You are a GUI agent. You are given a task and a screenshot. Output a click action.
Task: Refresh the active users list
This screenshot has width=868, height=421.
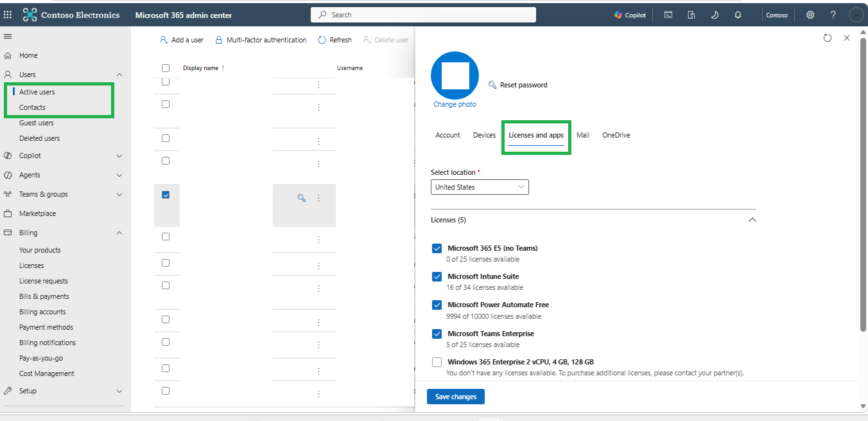tap(335, 40)
